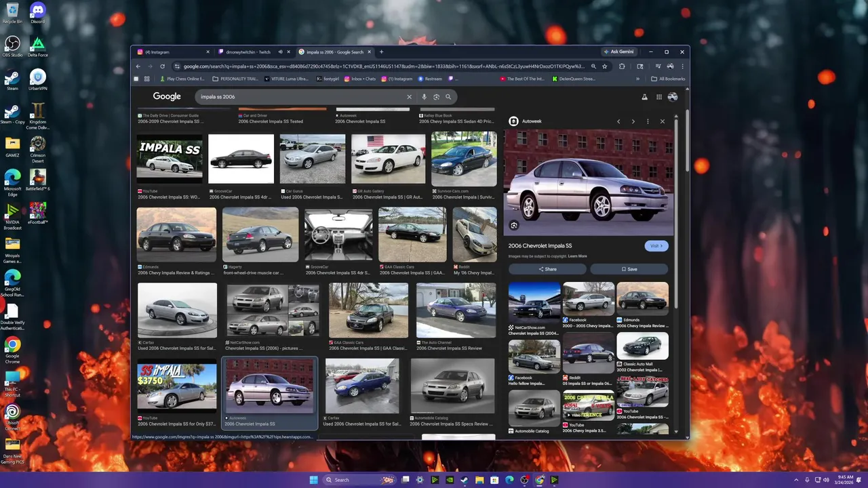Show hidden system tray icons

tap(796, 480)
